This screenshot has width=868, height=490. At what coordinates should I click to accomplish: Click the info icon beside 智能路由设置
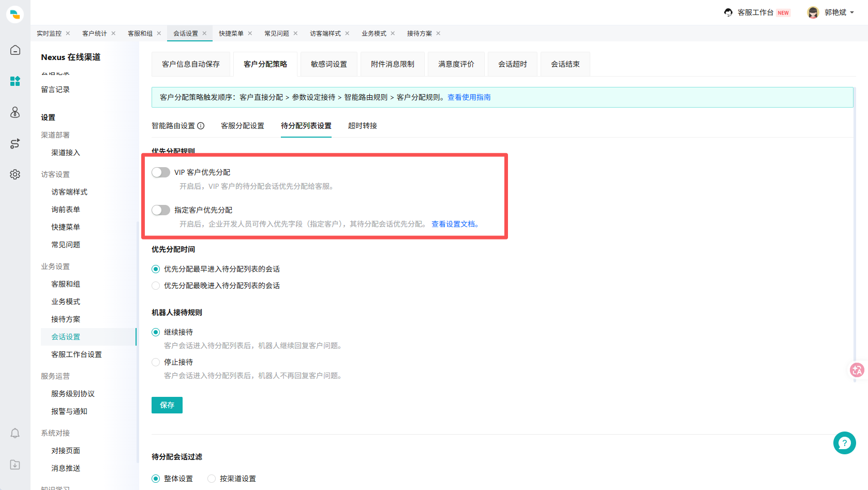tap(201, 126)
